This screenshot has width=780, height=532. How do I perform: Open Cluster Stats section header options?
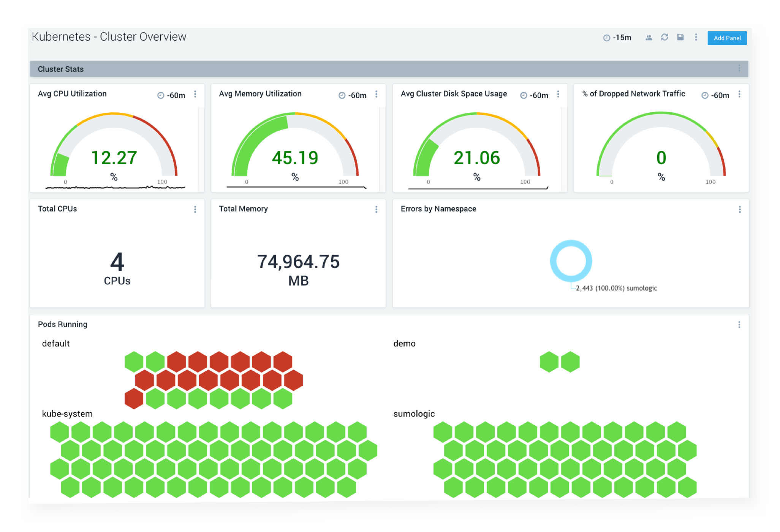point(739,68)
